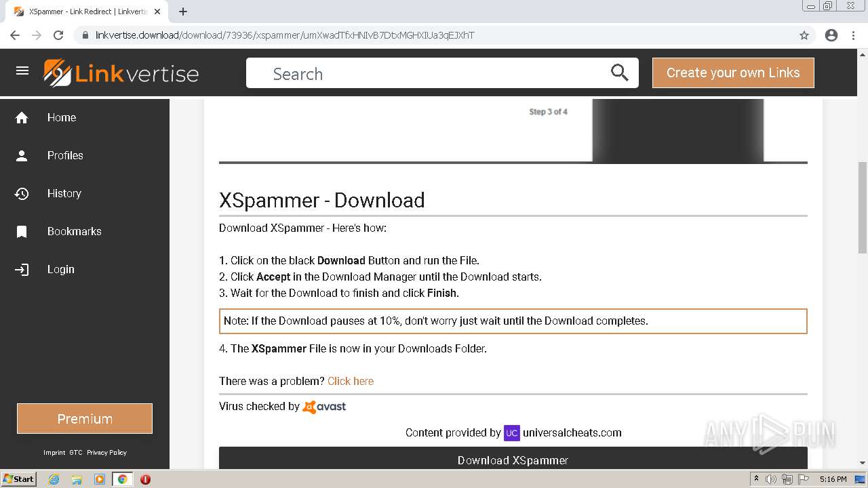Open a new tab with the plus button
Image resolution: width=868 pixels, height=488 pixels.
(183, 12)
